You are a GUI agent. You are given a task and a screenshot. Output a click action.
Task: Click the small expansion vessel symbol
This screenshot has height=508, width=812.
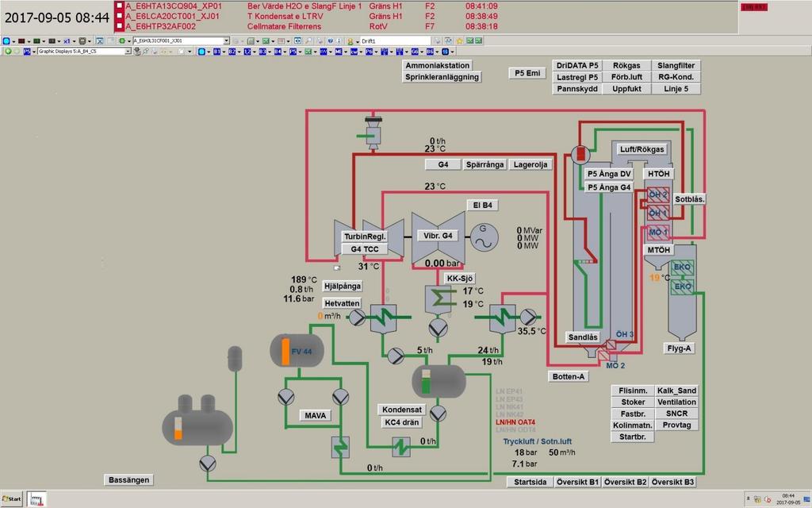(x=235, y=359)
